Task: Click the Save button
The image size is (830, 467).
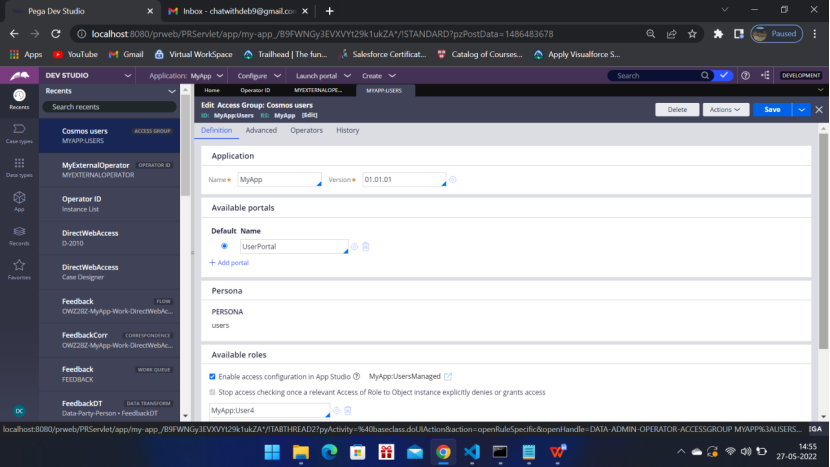Action: [x=772, y=110]
